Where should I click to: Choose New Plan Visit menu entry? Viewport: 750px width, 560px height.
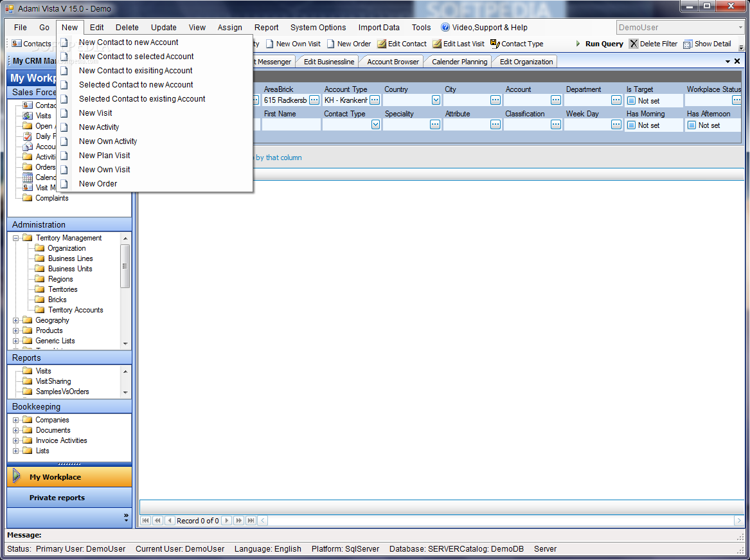[x=105, y=156]
